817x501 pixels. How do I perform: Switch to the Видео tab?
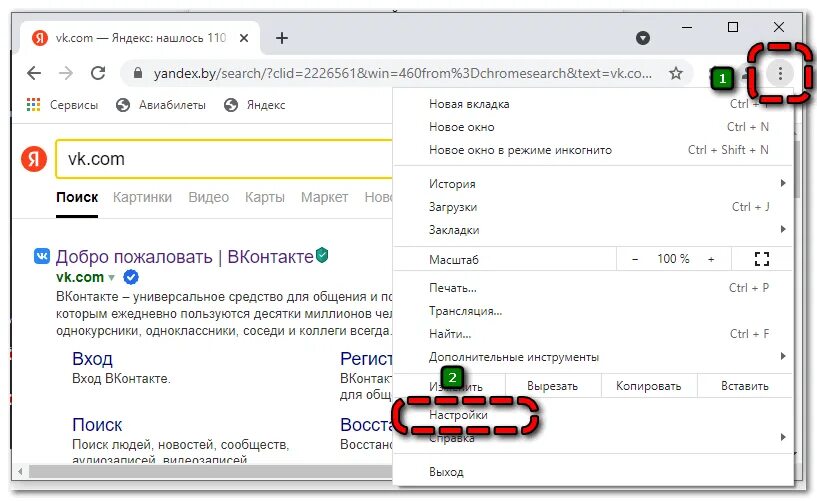click(x=208, y=197)
